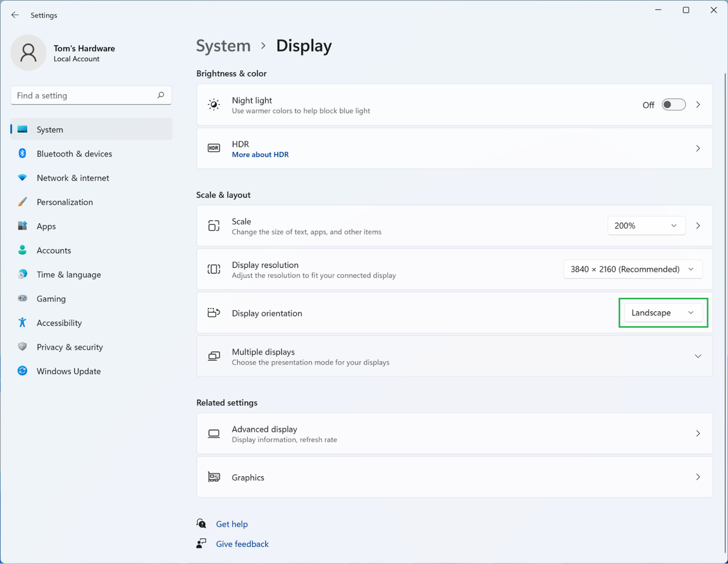The height and width of the screenshot is (564, 728).
Task: Open the Landscape orientation dropdown
Action: tap(662, 313)
